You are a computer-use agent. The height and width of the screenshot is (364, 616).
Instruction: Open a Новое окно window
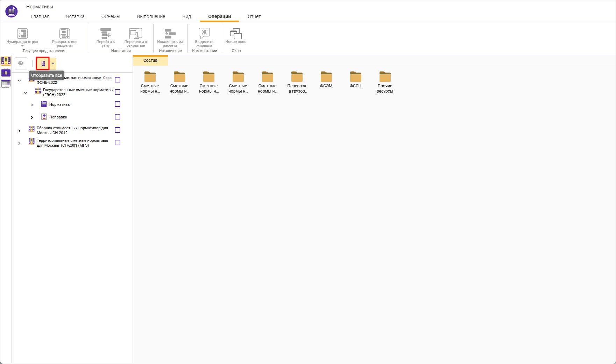pos(236,34)
